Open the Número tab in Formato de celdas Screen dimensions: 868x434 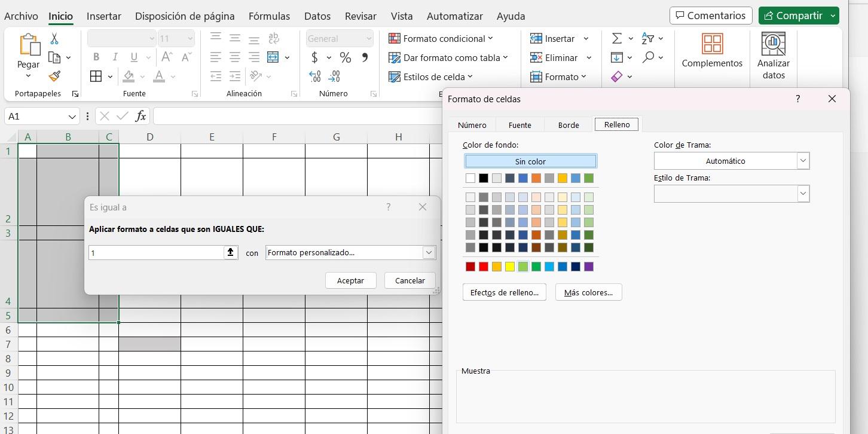point(472,125)
